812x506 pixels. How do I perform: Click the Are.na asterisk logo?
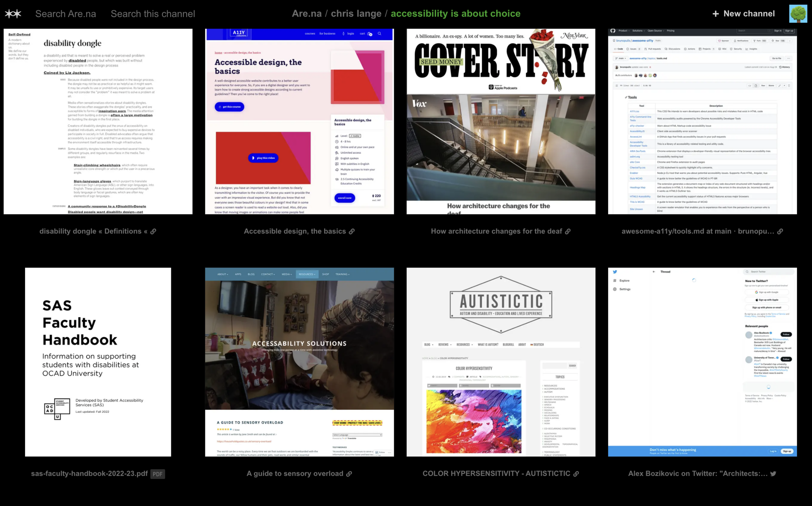(x=13, y=14)
